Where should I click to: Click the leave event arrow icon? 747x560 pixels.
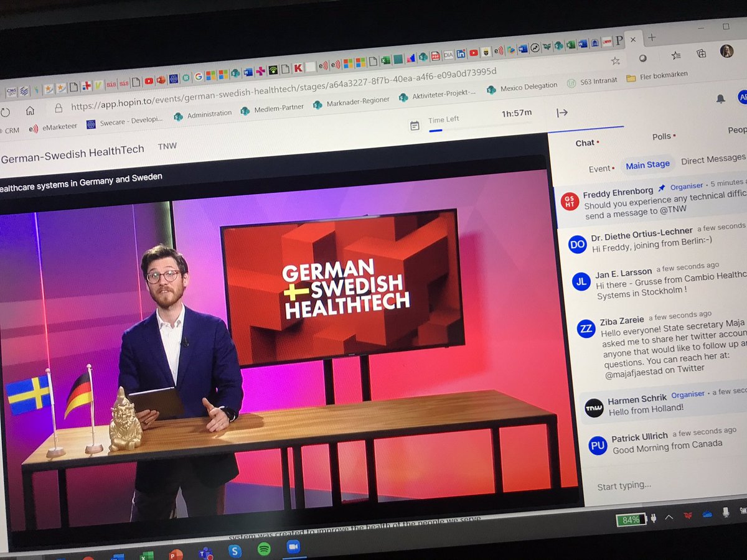562,113
